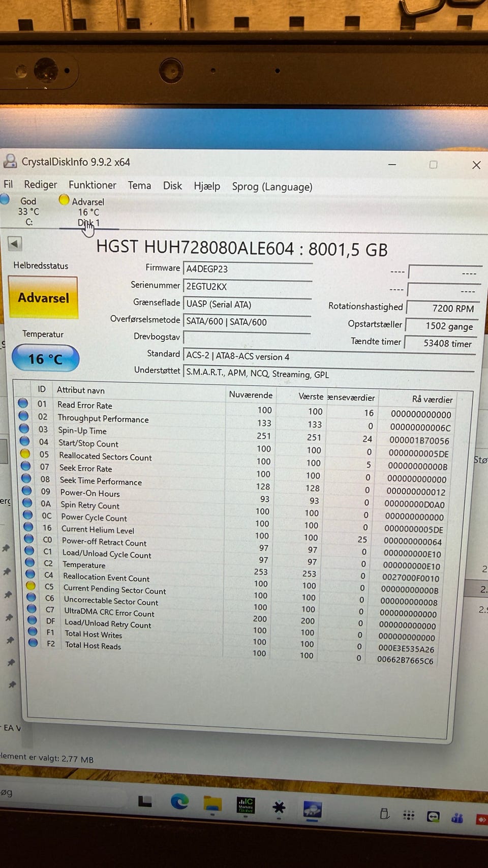Screen dimensions: 488x868
Task: Open the Microsoft Teams tray icon
Action: 457,818
